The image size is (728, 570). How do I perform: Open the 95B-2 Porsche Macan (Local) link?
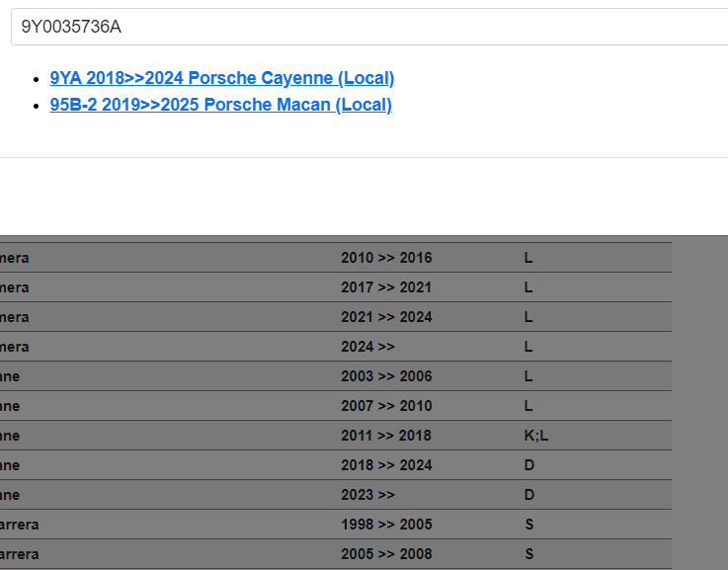(x=220, y=105)
